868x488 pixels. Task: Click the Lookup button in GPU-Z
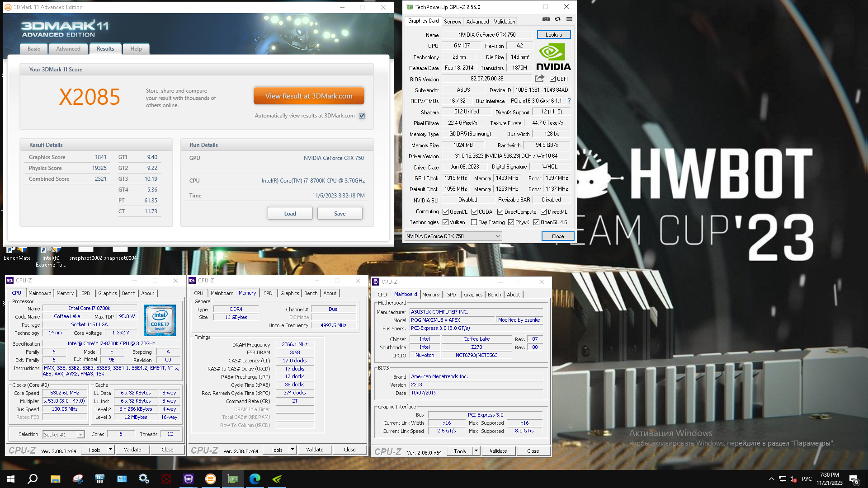[554, 35]
